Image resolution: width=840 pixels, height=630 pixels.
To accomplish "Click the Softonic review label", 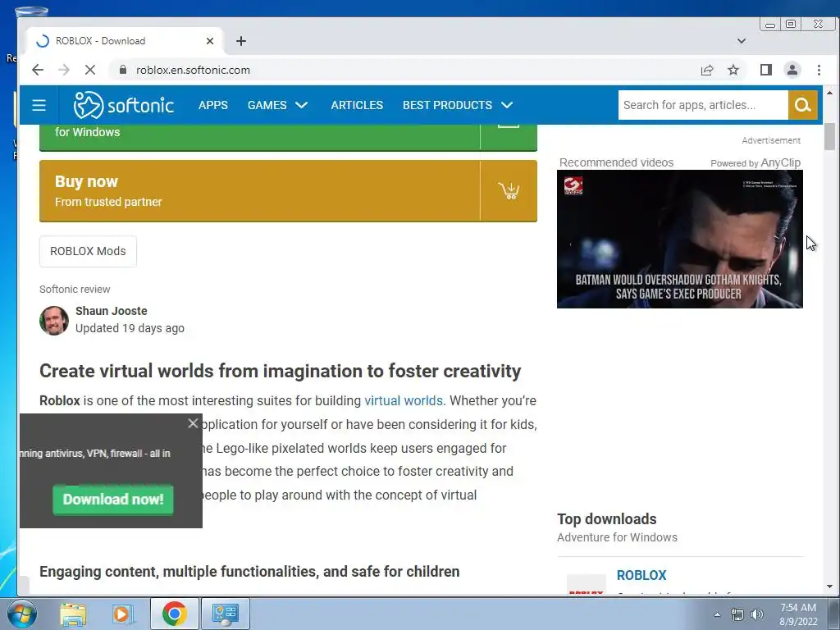I will [x=75, y=290].
